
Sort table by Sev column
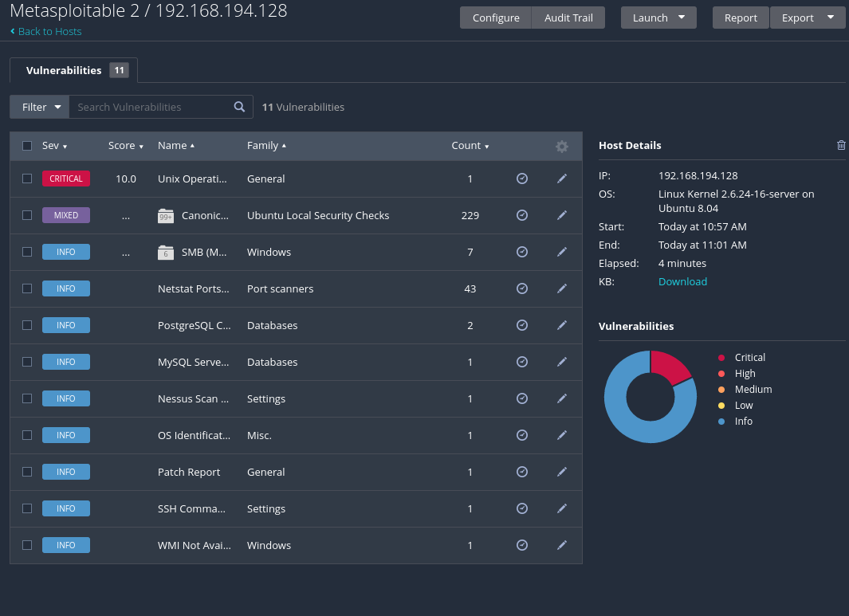pyautogui.click(x=54, y=146)
